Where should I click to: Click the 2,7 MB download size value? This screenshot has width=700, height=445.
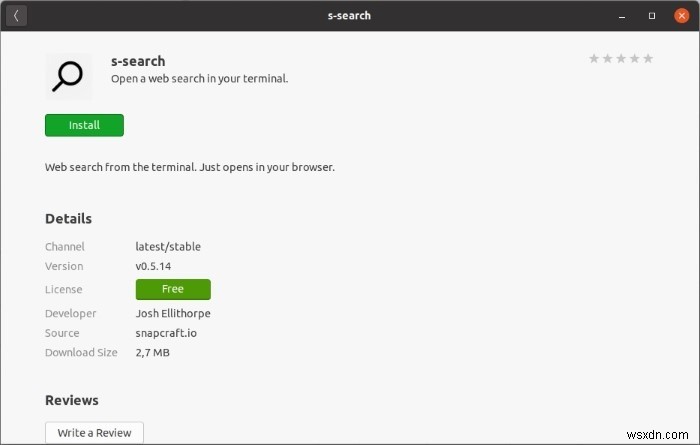[152, 352]
